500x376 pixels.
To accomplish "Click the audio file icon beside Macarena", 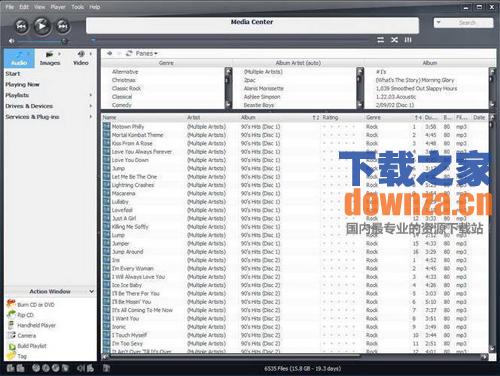I will pyautogui.click(x=106, y=193).
